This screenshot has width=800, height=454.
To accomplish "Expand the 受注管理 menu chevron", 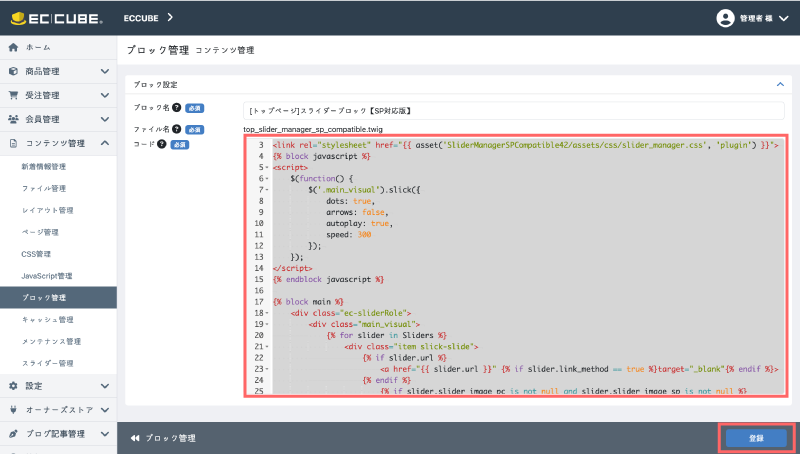I will click(105, 95).
